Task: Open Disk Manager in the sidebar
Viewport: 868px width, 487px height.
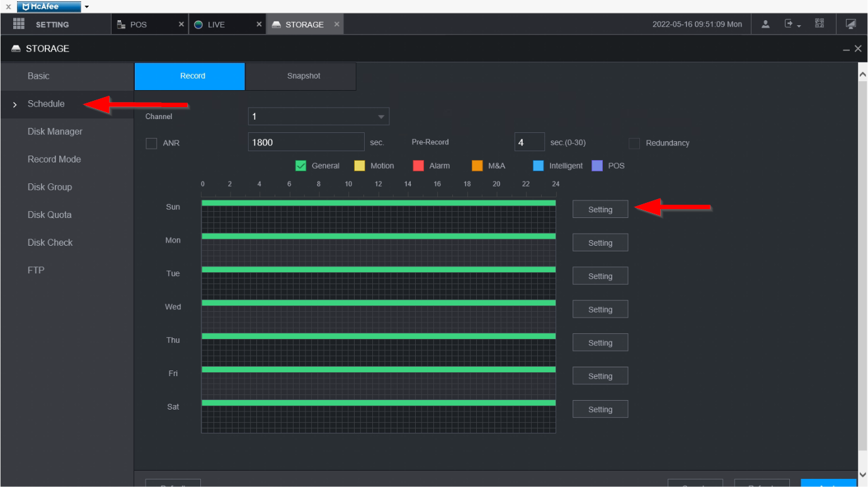Action: [x=55, y=132]
